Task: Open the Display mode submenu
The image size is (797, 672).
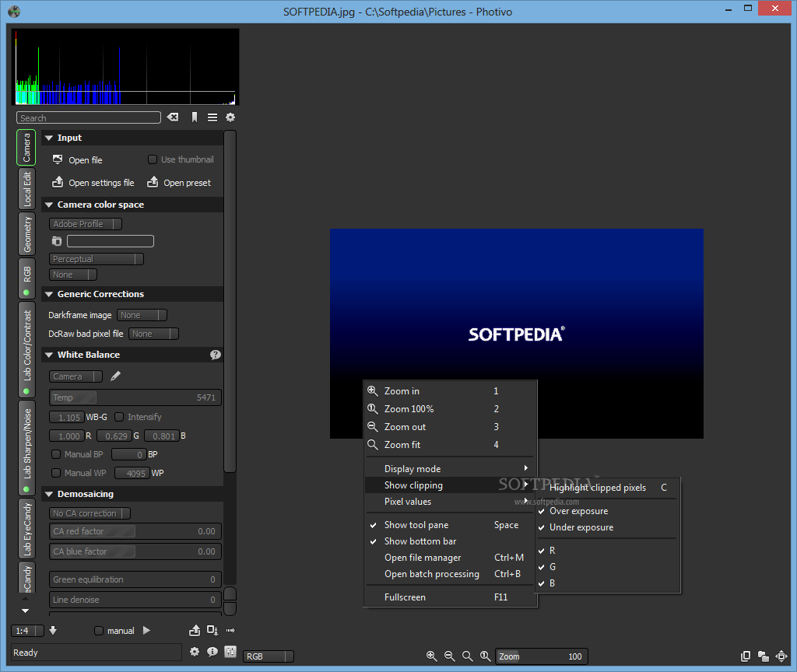Action: click(451, 469)
